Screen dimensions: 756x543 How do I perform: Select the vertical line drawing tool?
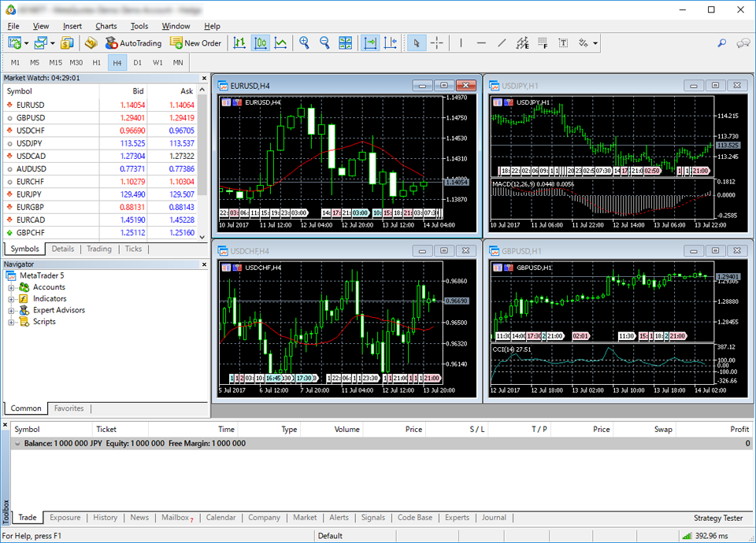point(461,42)
